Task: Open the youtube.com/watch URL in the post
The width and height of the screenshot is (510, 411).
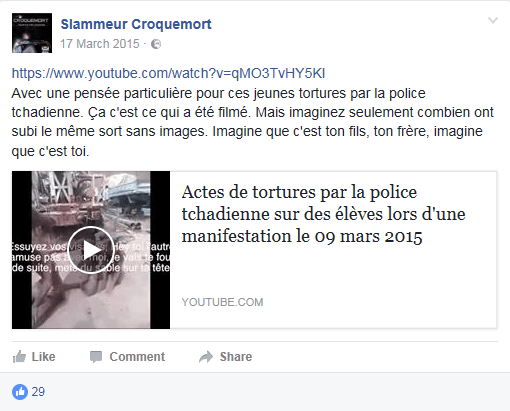Action: 168,73
